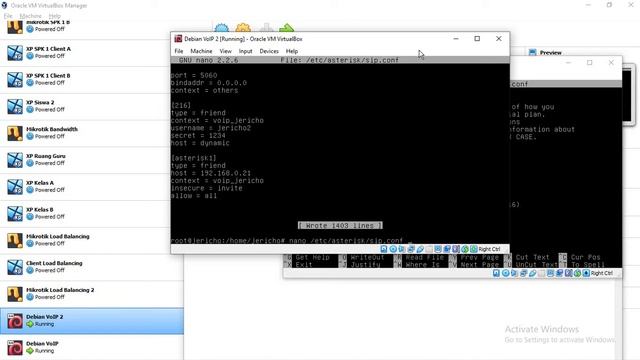Image resolution: width=640 pixels, height=360 pixels.
Task: Click the 'Next Page' shortcut in the rear nano window
Action: 480,264
